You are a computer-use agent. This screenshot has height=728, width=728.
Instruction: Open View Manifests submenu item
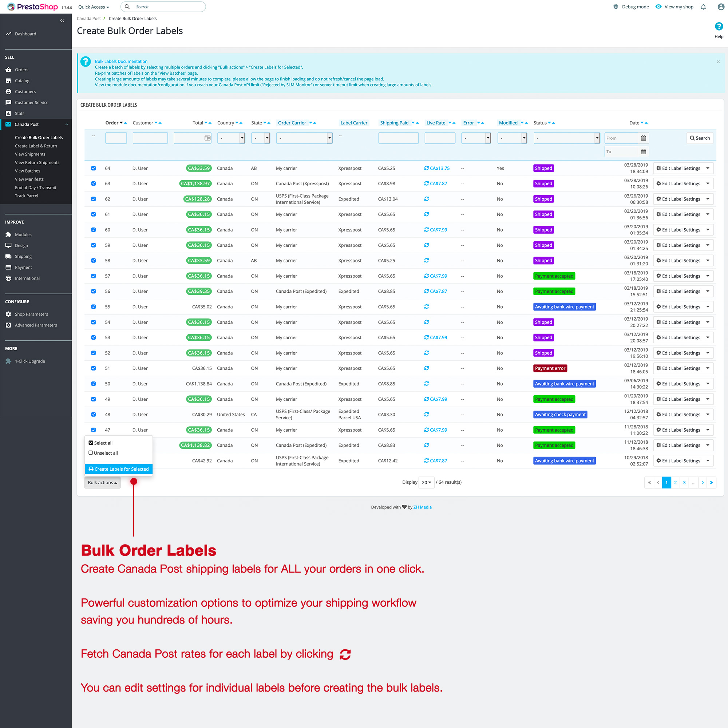coord(29,179)
